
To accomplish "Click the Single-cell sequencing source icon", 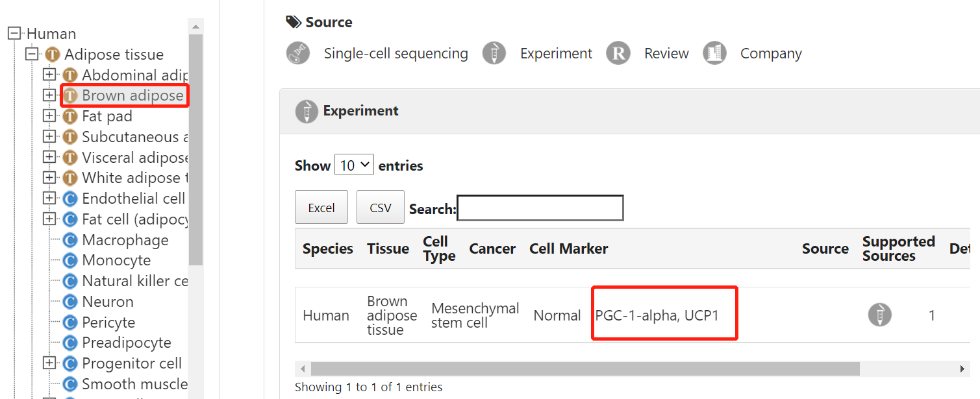I will click(298, 53).
